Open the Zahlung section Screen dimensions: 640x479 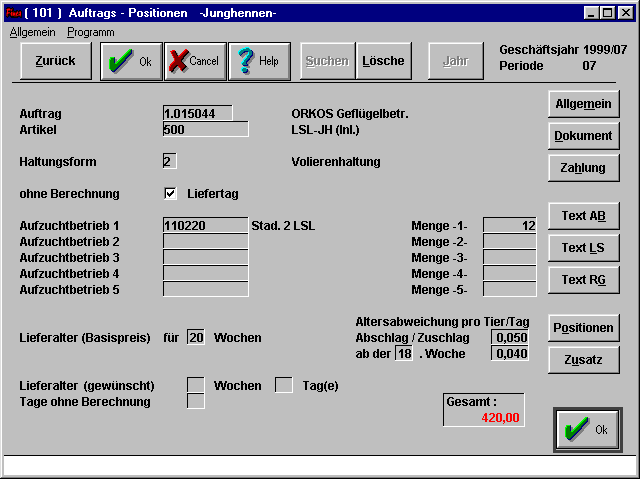coord(583,168)
